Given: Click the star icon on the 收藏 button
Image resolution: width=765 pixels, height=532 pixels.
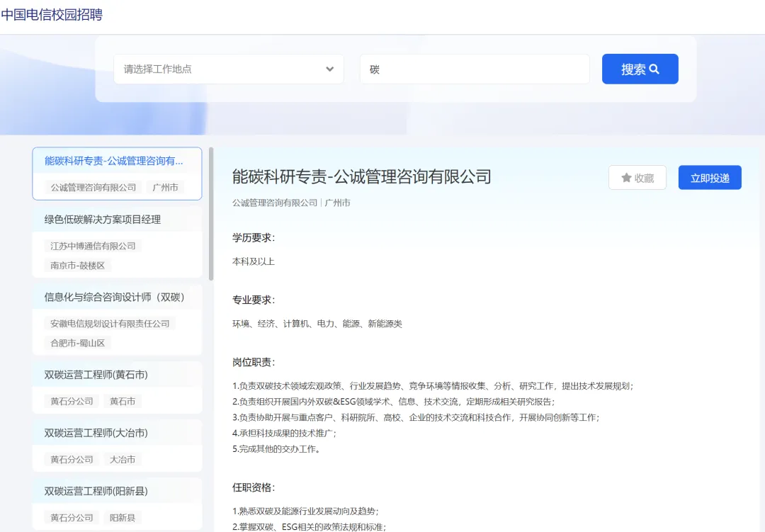Looking at the screenshot, I should (626, 178).
